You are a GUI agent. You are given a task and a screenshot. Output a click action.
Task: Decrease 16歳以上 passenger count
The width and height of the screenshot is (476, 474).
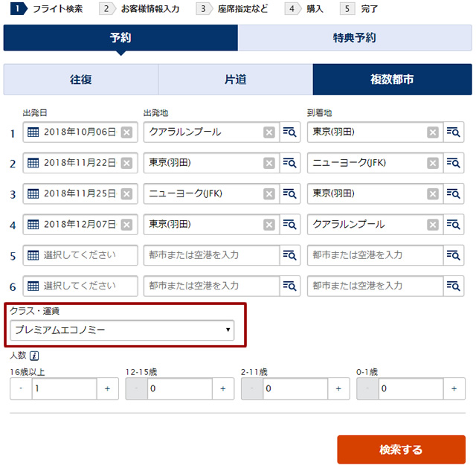pyautogui.click(x=21, y=388)
